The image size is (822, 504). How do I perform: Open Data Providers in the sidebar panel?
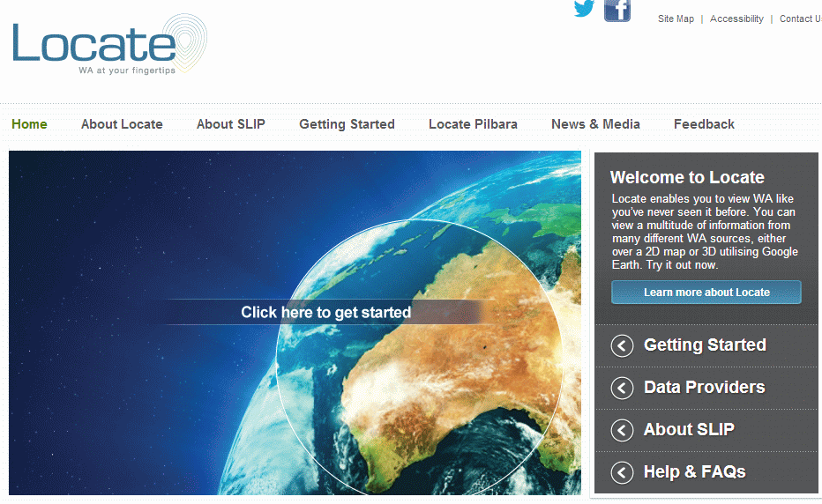tap(704, 387)
